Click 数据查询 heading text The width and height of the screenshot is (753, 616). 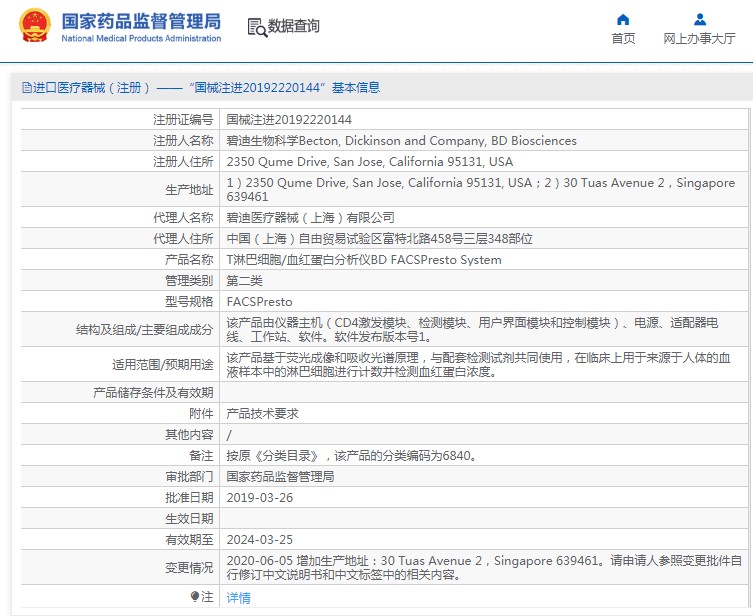click(x=293, y=26)
